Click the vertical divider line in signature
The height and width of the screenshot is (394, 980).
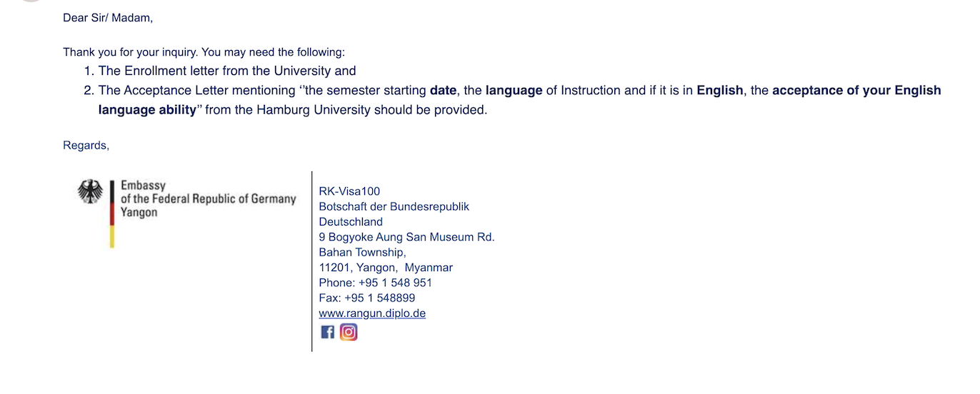[x=312, y=261]
